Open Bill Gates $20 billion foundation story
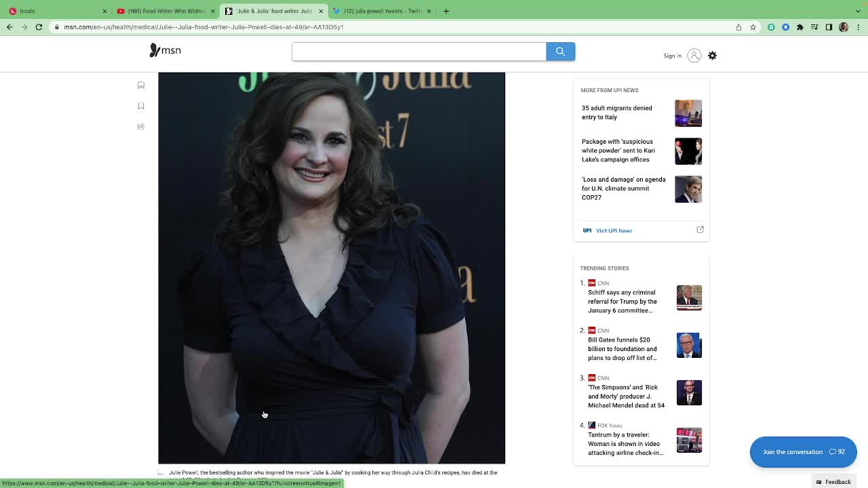This screenshot has width=868, height=488. pyautogui.click(x=623, y=349)
